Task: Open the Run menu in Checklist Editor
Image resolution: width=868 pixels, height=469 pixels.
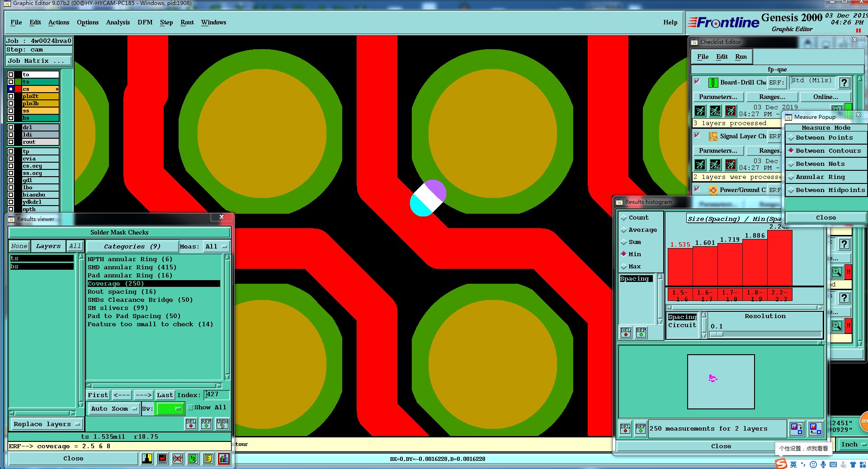Action: tap(741, 57)
